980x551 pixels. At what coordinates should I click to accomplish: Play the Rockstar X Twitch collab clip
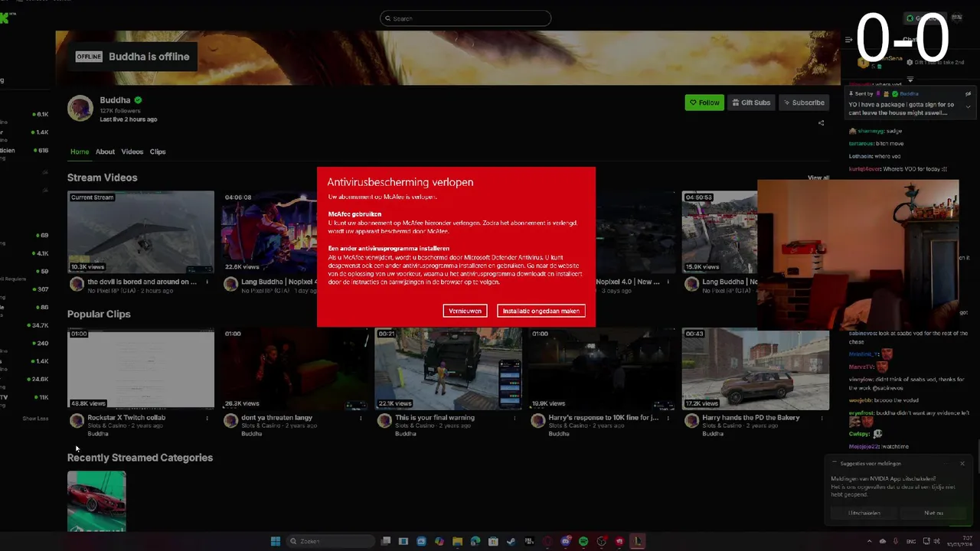click(141, 370)
